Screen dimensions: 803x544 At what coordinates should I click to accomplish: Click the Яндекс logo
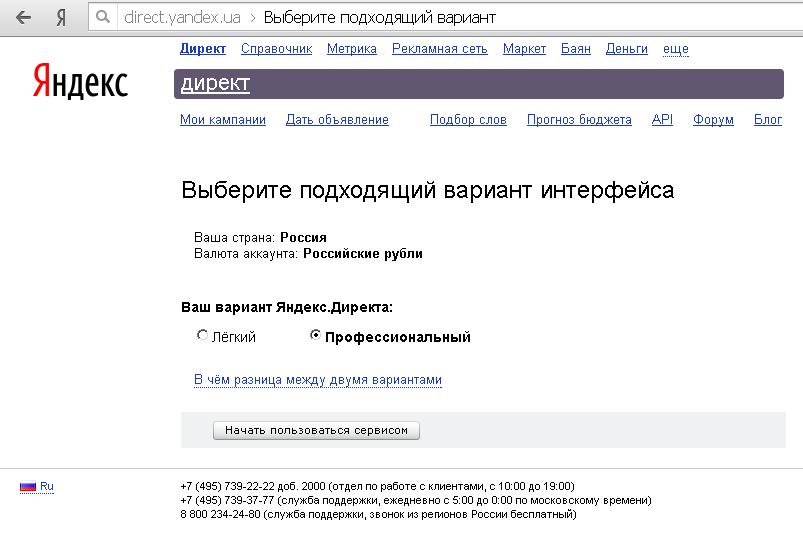coord(80,81)
